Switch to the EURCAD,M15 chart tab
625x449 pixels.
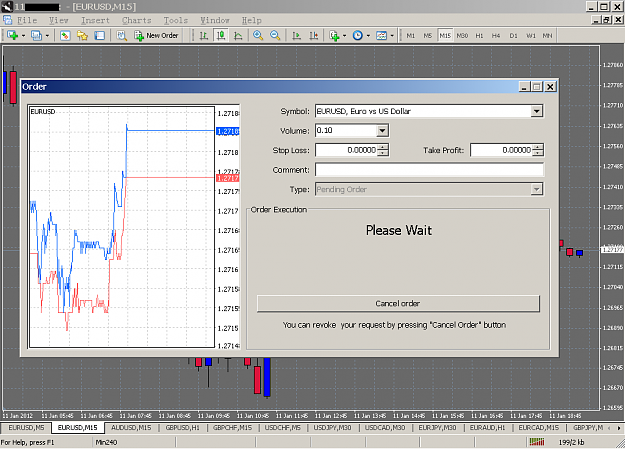click(539, 428)
